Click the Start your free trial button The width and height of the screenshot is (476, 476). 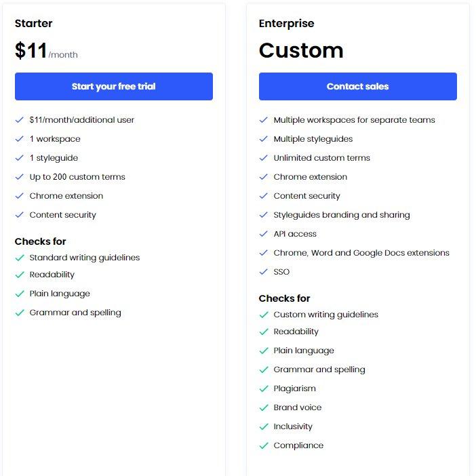[x=113, y=86]
